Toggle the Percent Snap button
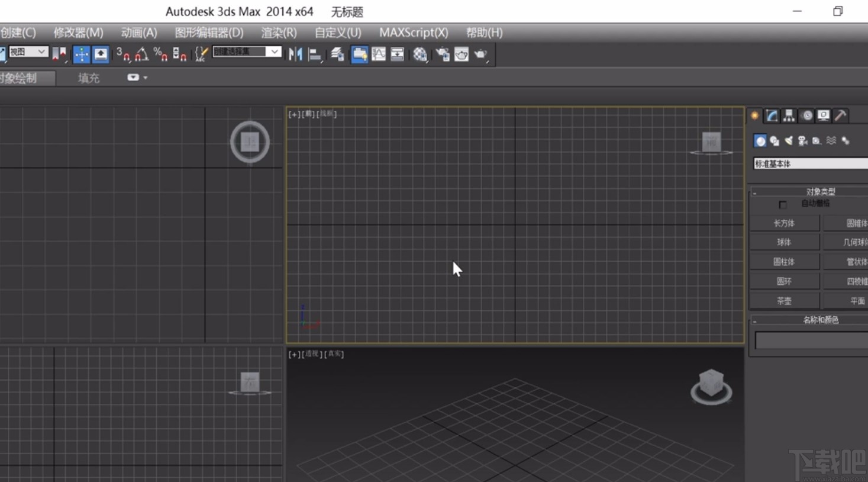This screenshot has height=482, width=868. click(160, 54)
